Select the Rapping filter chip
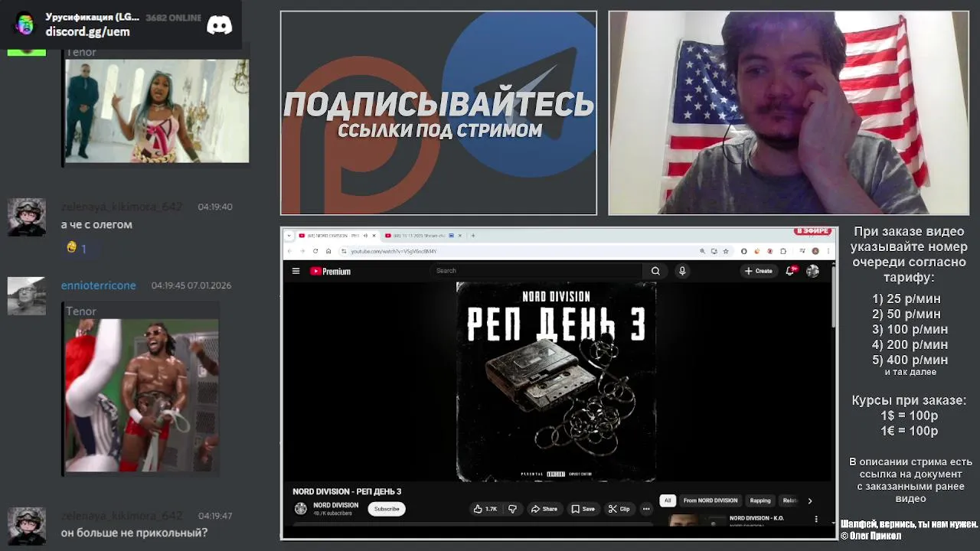Viewport: 980px width, 551px height. (760, 500)
